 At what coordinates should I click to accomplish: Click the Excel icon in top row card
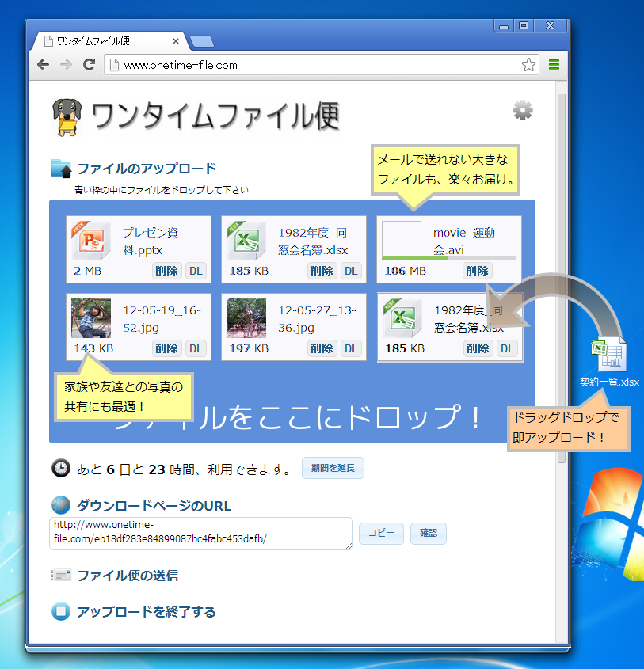246,240
